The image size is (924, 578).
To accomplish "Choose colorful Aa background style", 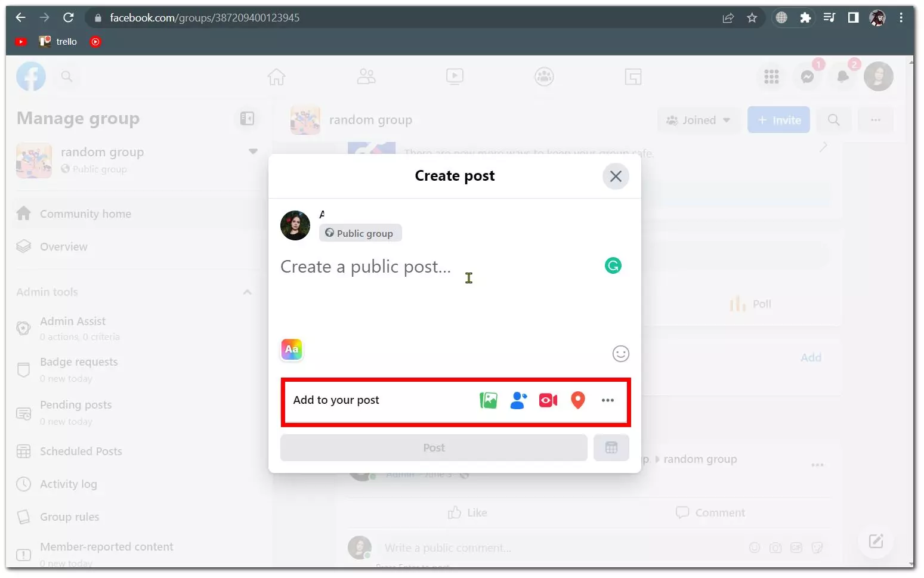I will click(x=292, y=350).
